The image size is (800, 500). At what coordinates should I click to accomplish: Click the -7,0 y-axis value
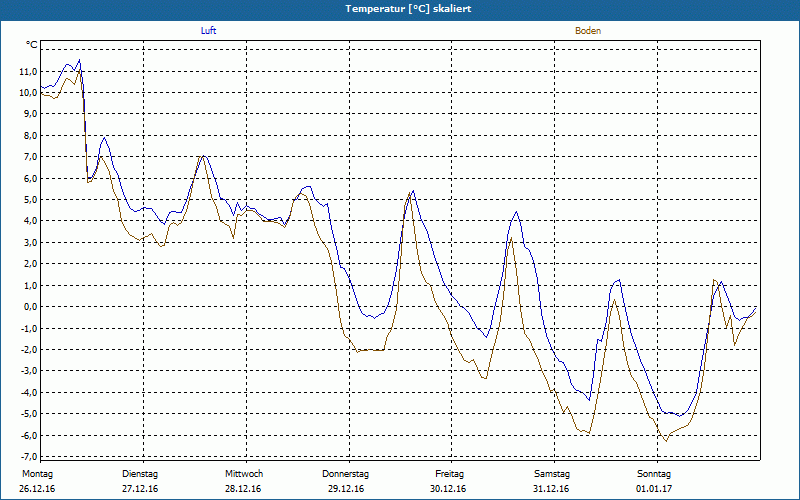tap(29, 457)
